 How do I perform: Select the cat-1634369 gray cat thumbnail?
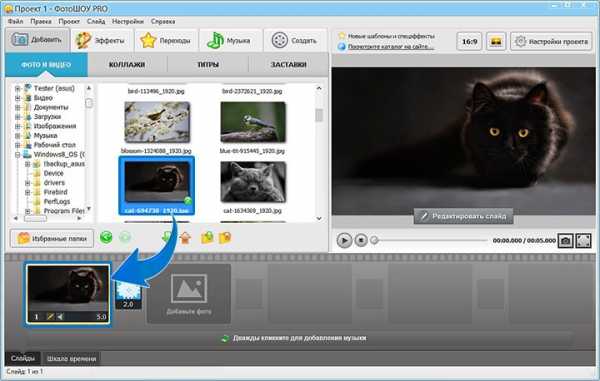pyautogui.click(x=253, y=182)
